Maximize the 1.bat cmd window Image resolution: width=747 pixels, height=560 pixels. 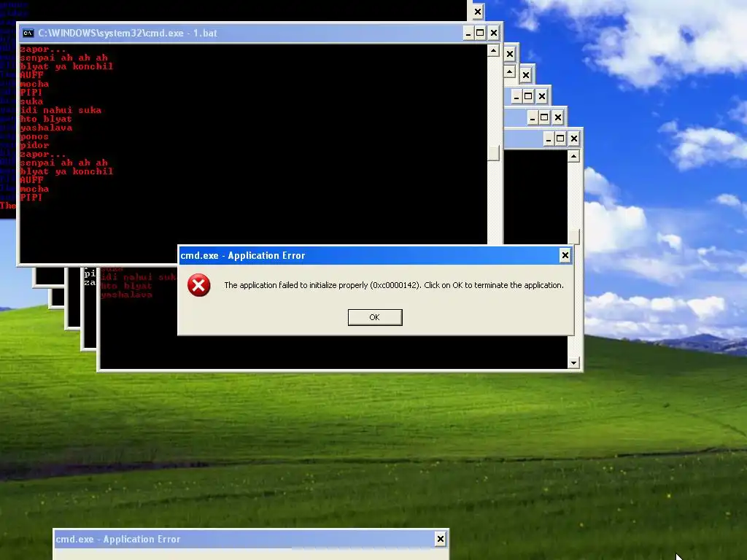[480, 33]
